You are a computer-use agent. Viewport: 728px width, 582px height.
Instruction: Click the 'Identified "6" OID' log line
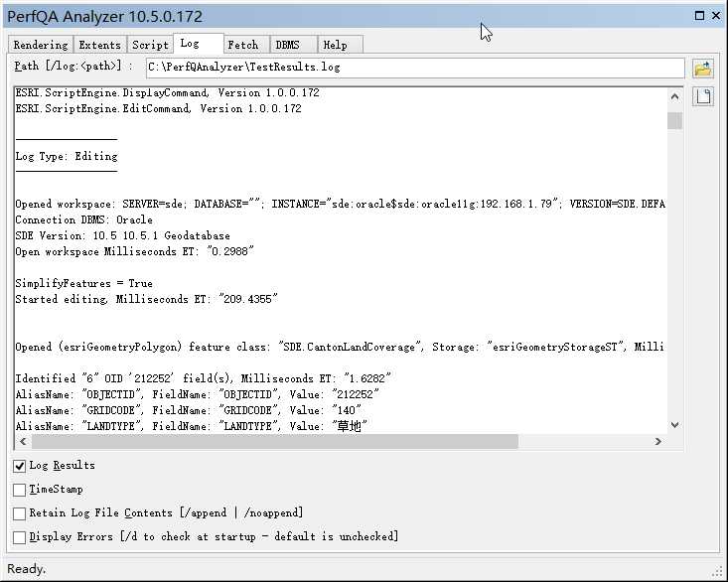pos(203,378)
